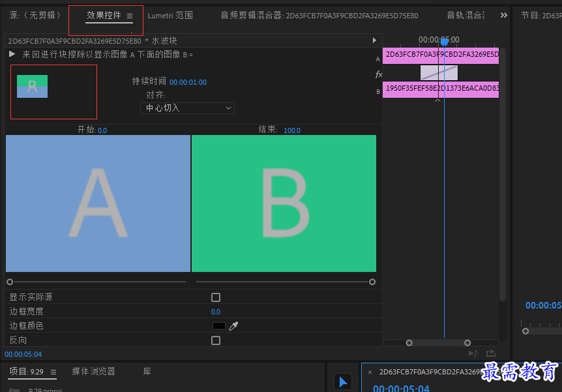Toggle the timeline view arrow beside 水波块
Screen dimensions: 562x392
point(374,40)
